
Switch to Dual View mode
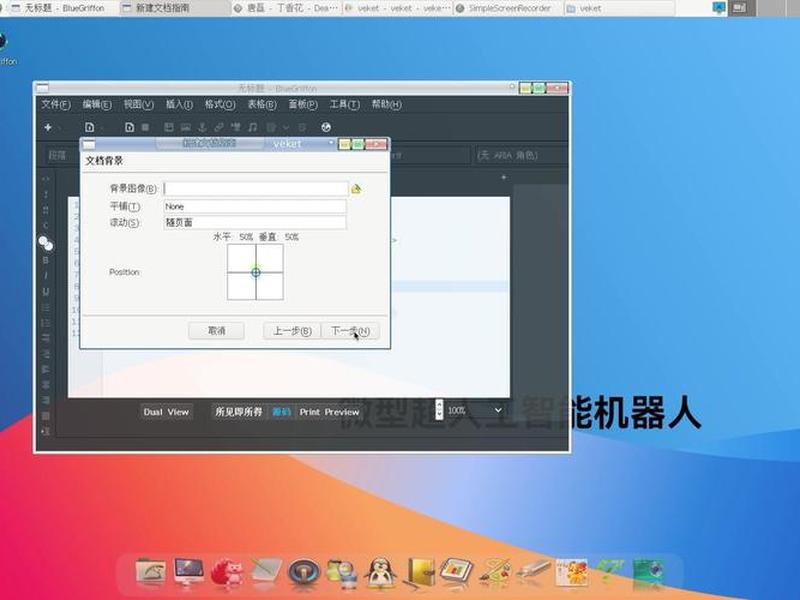[166, 412]
